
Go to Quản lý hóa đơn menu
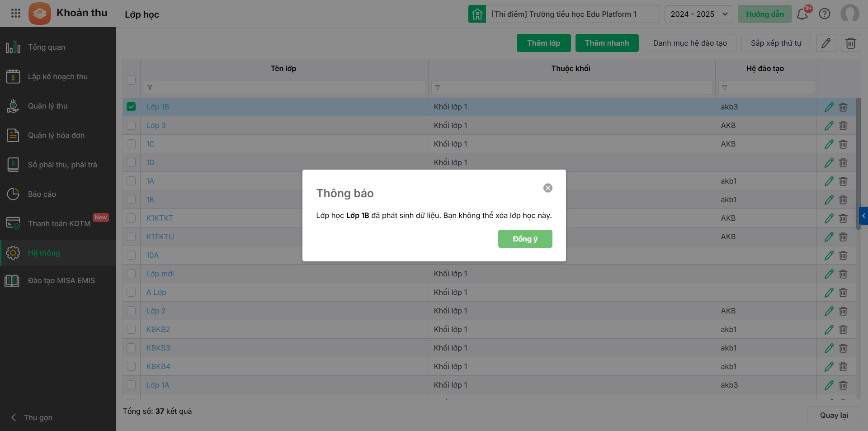click(56, 135)
